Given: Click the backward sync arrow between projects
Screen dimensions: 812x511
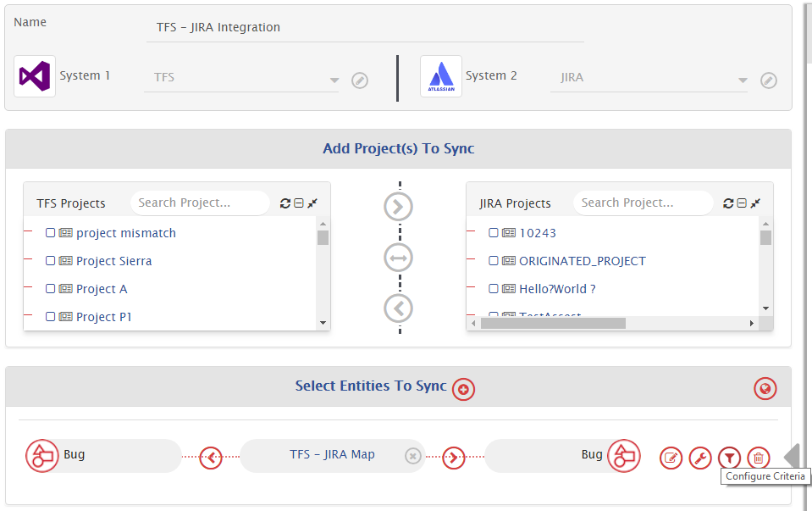Looking at the screenshot, I should click(399, 308).
